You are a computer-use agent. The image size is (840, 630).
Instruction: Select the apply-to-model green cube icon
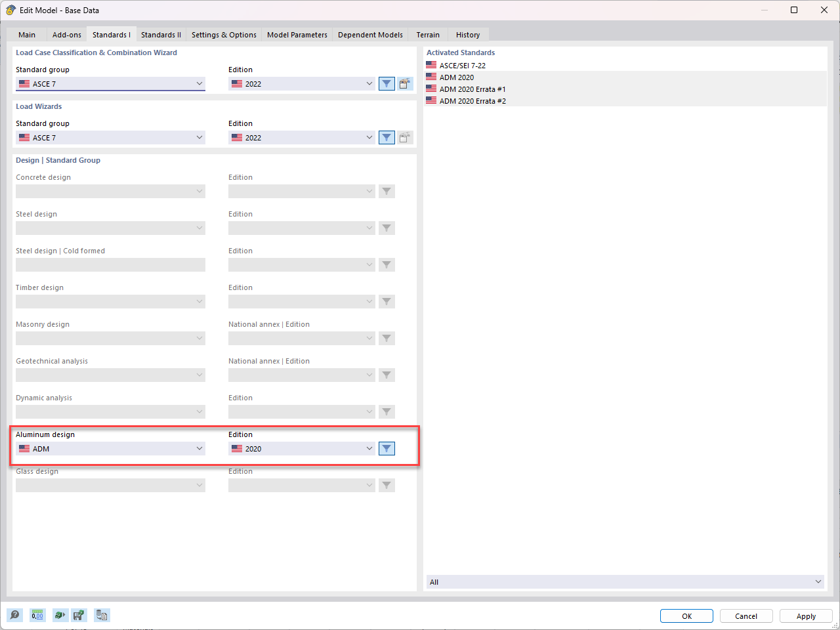click(x=60, y=615)
